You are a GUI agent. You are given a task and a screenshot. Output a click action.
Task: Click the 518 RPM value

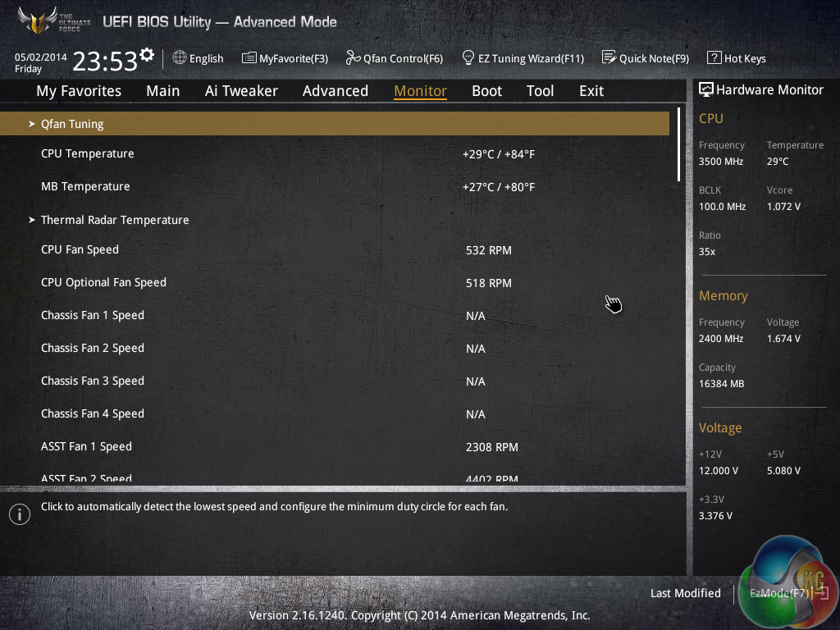pyautogui.click(x=489, y=283)
